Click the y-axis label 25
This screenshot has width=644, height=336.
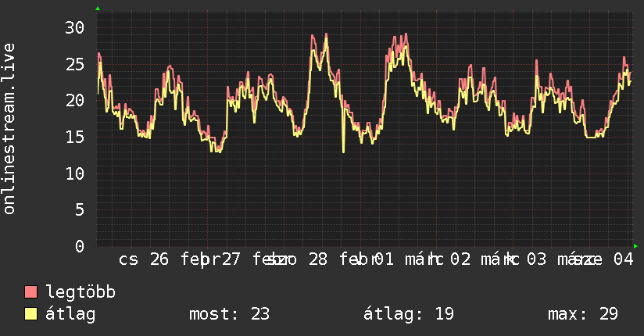pyautogui.click(x=75, y=65)
